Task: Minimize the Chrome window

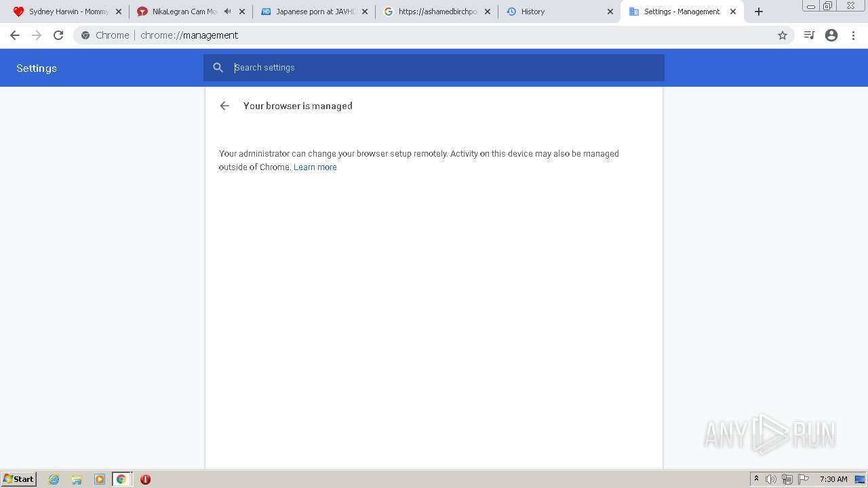Action: coord(811,6)
